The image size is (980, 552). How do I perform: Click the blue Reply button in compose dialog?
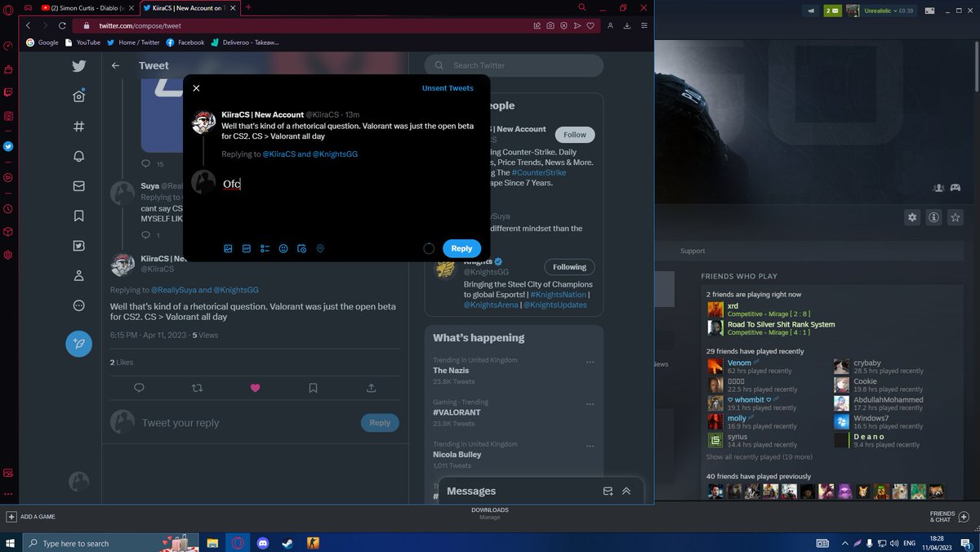461,248
